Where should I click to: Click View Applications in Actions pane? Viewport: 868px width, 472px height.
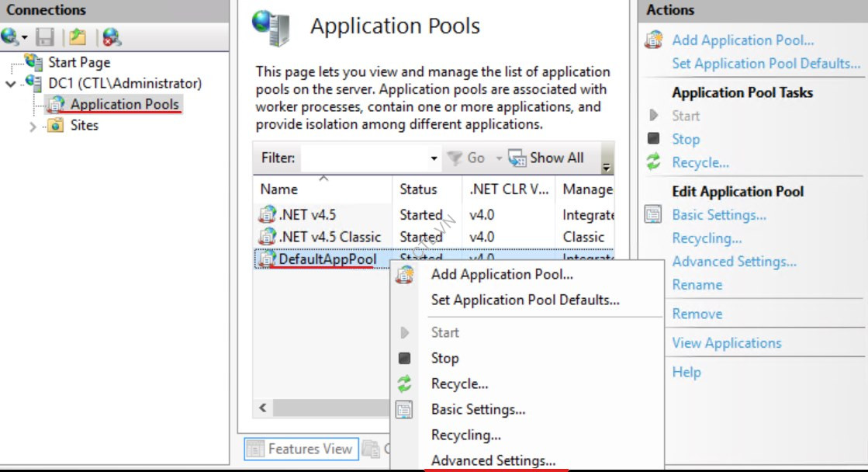726,343
